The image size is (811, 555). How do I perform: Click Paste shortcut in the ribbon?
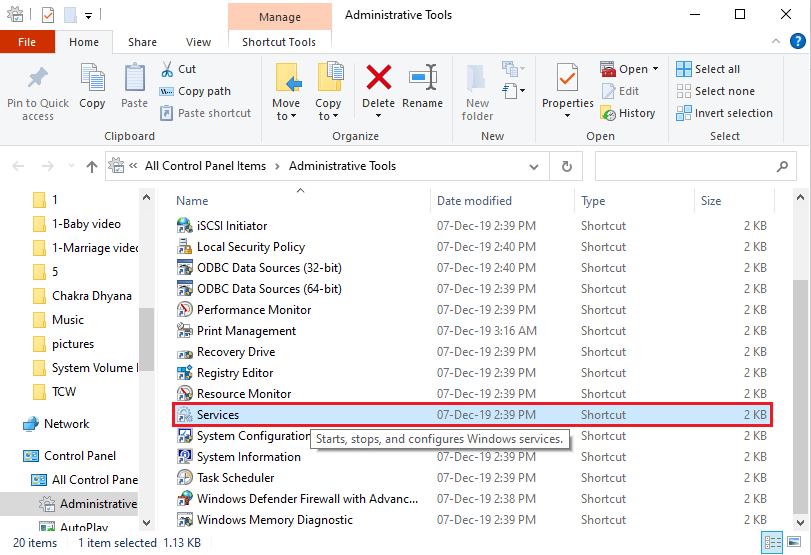coord(205,113)
